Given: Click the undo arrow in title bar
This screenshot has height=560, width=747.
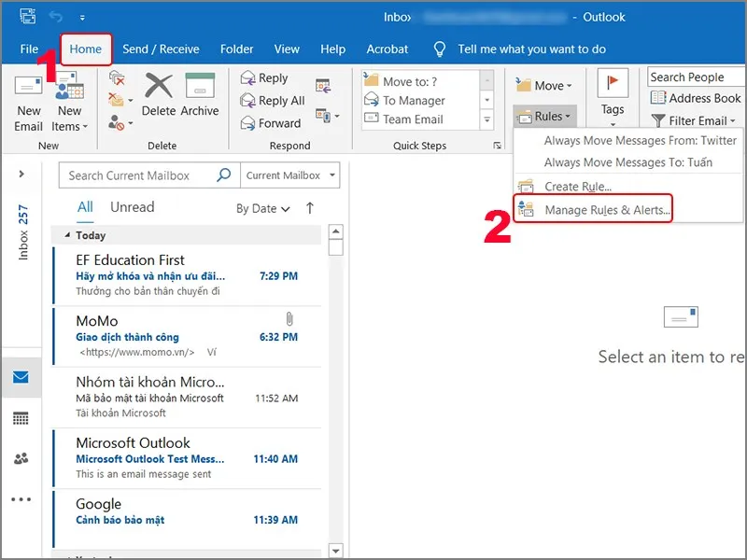Looking at the screenshot, I should tap(55, 17).
